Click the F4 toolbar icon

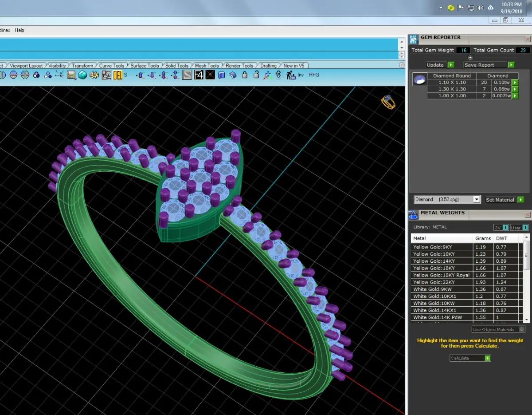[199, 75]
